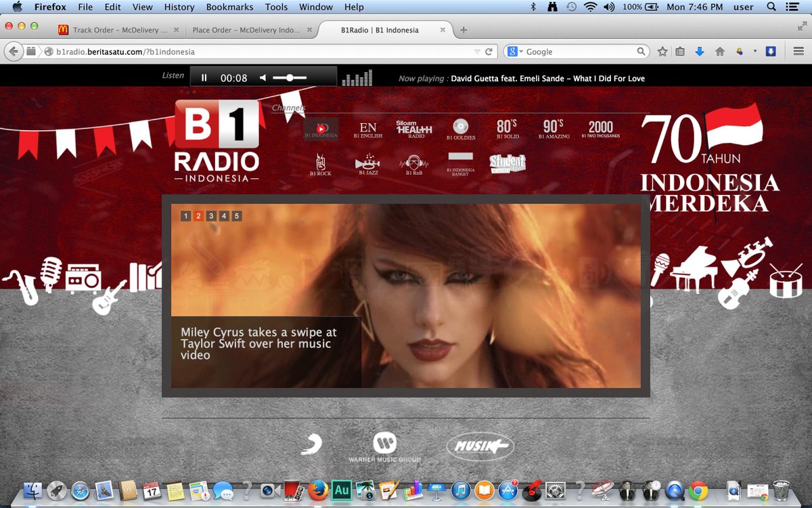The image size is (812, 508).
Task: Jump to carousel slide 3
Action: click(x=211, y=216)
